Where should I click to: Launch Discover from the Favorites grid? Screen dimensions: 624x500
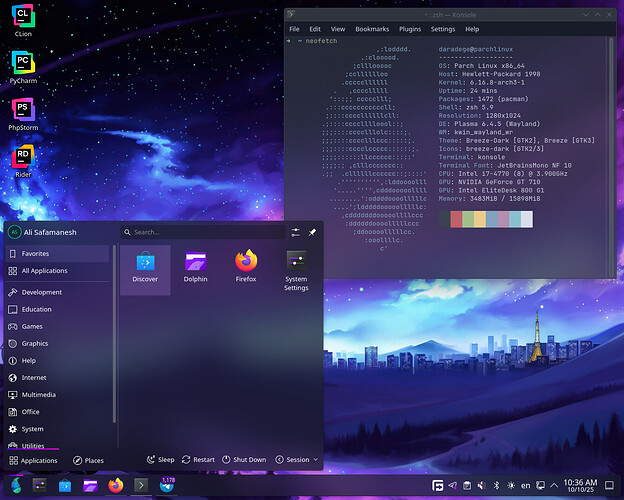[145, 267]
